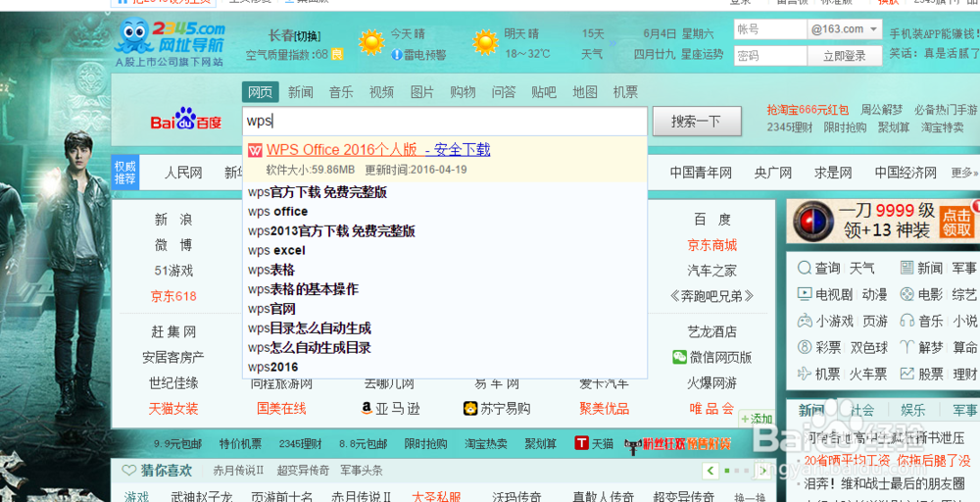Select the 音乐 search tab

[x=341, y=92]
